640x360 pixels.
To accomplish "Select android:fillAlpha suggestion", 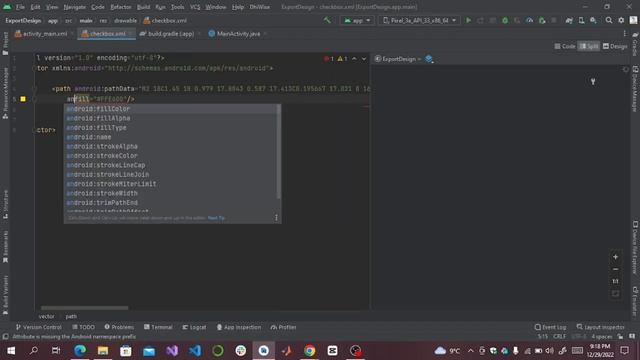I will click(171, 118).
